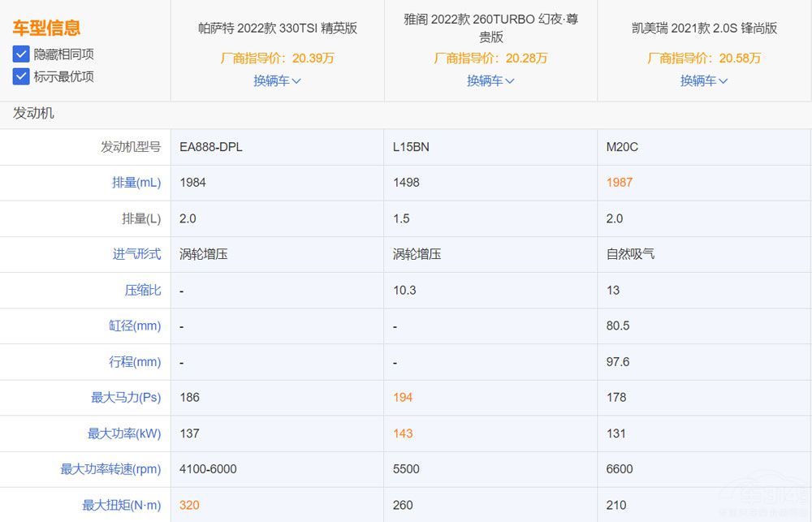Open 换辆车 dropdown under the Passat column
The width and height of the screenshot is (812, 522).
[x=277, y=82]
